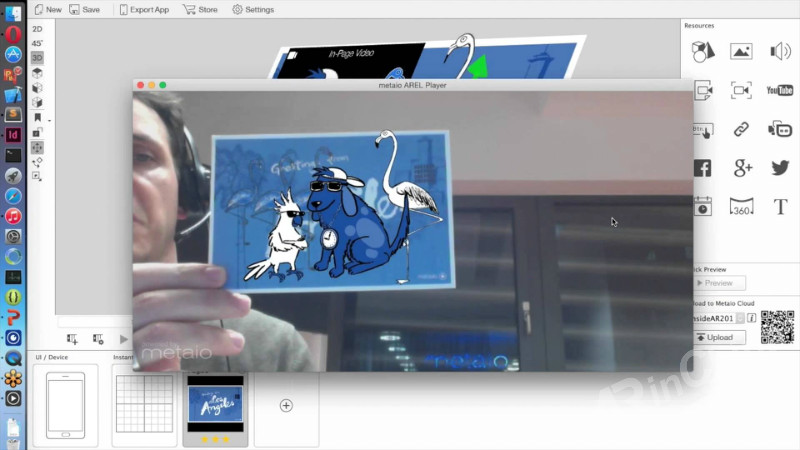Select the third cube view icon
The height and width of the screenshot is (450, 800).
37,103
